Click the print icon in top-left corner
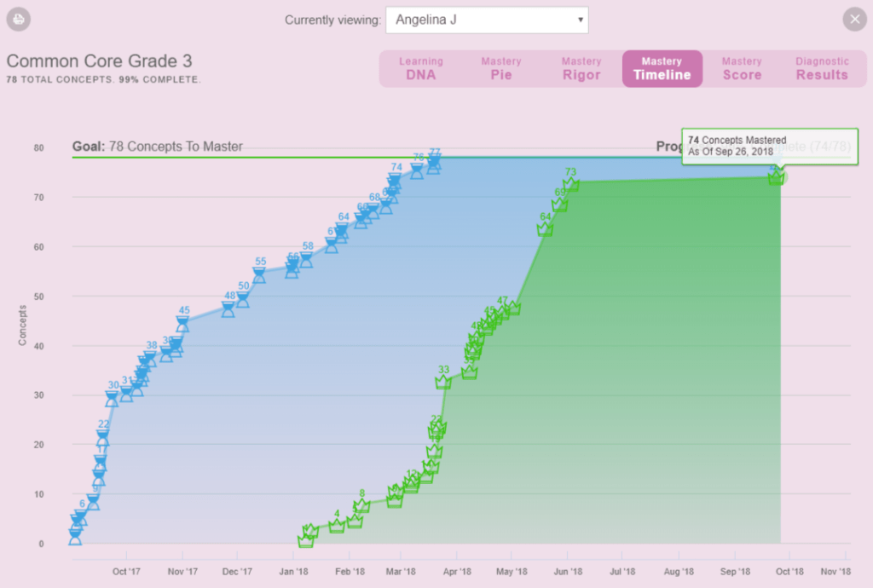873x588 pixels. 18,19
